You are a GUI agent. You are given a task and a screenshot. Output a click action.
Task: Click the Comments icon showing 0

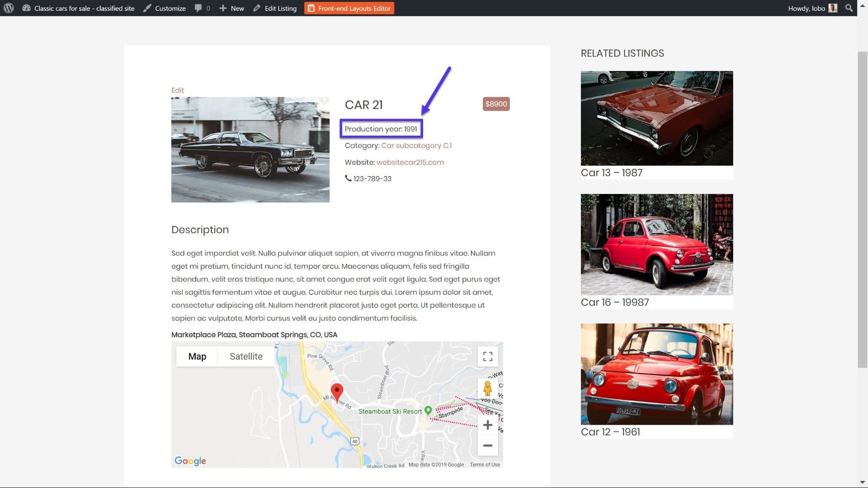coord(203,8)
